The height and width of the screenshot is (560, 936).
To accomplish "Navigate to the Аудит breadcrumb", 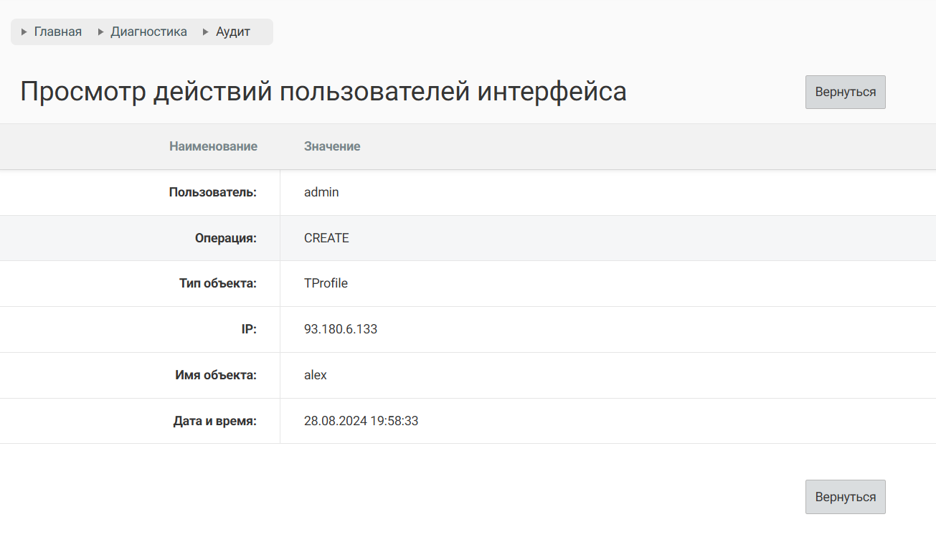I will pos(233,32).
